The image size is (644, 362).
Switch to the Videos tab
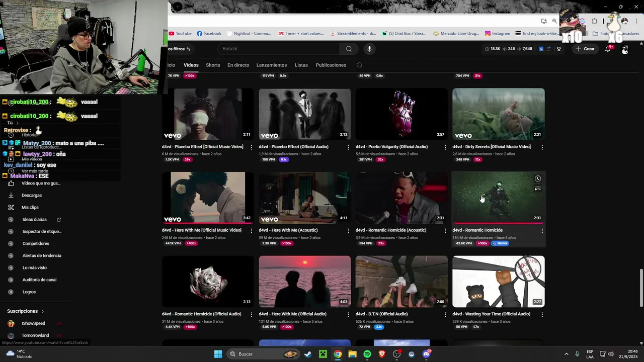pyautogui.click(x=191, y=65)
